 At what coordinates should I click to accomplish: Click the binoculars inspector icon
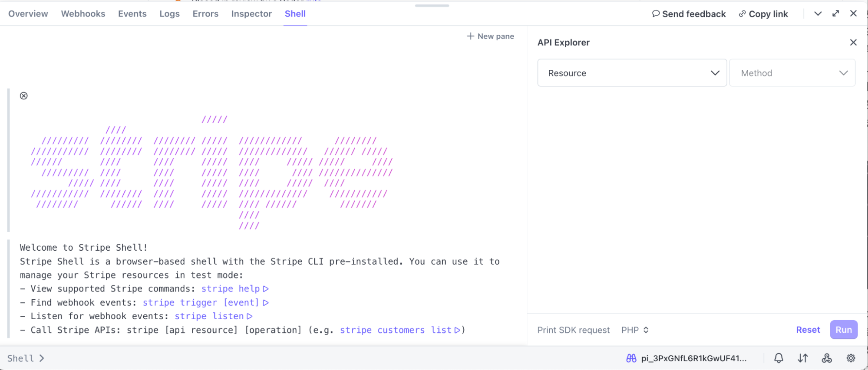(x=631, y=358)
